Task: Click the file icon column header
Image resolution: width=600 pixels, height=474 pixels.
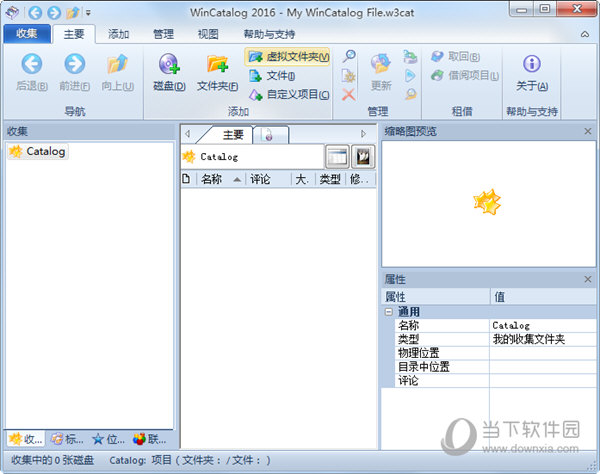Action: coord(187,179)
